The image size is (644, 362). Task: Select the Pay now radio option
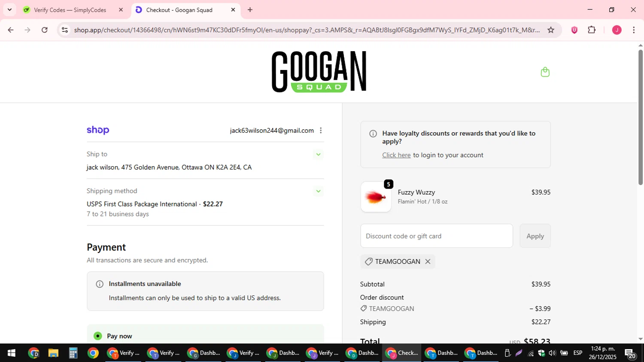tap(98, 336)
